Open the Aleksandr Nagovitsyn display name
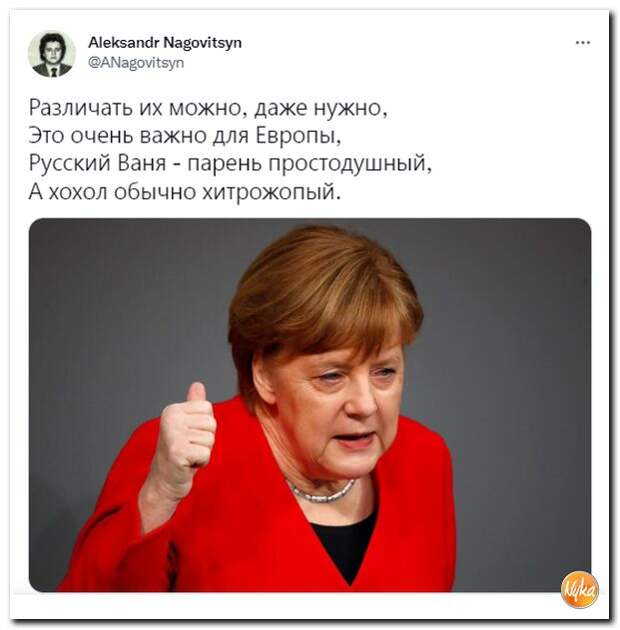The height and width of the screenshot is (630, 620). click(165, 42)
